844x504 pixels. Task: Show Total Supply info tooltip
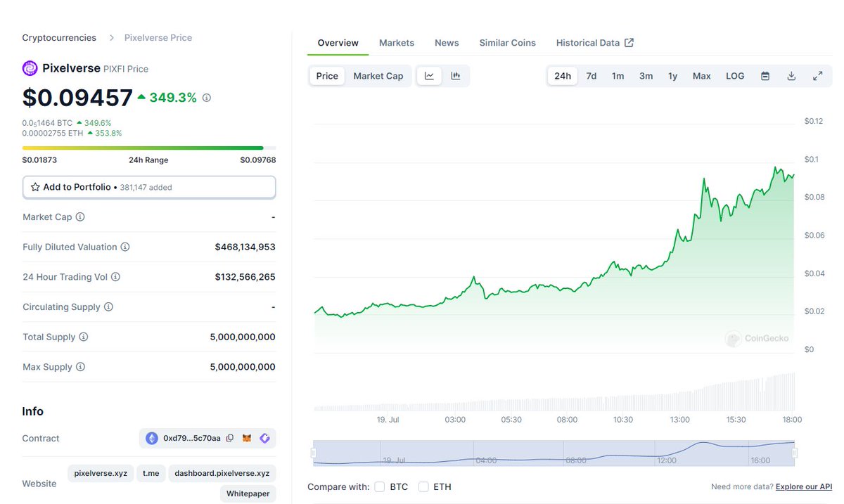tap(83, 337)
